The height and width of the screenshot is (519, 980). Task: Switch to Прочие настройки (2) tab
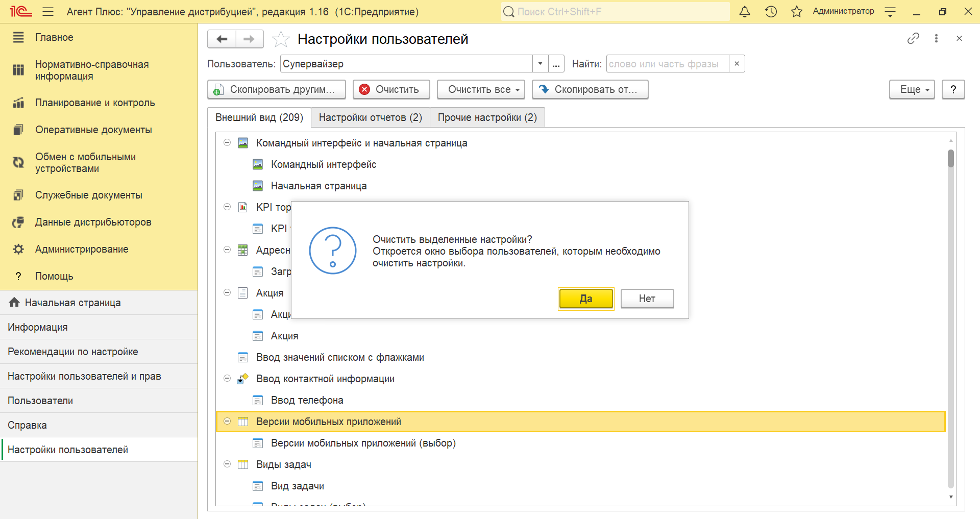487,117
